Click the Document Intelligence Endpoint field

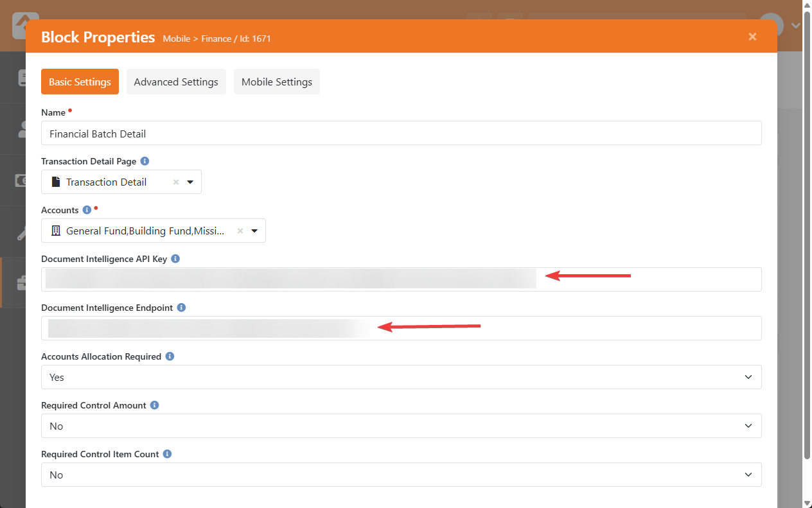click(x=402, y=328)
